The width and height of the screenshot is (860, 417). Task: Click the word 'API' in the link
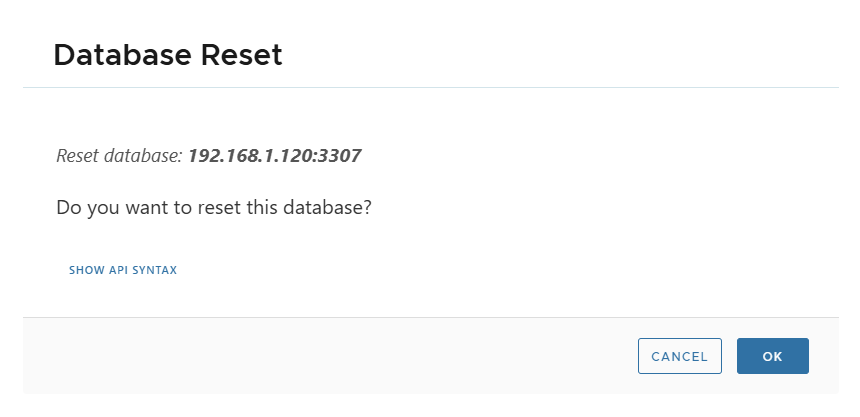(x=115, y=270)
